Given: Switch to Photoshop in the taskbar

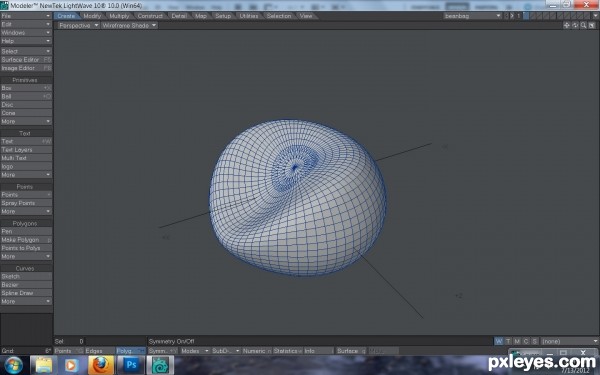Looking at the screenshot, I should 130,365.
